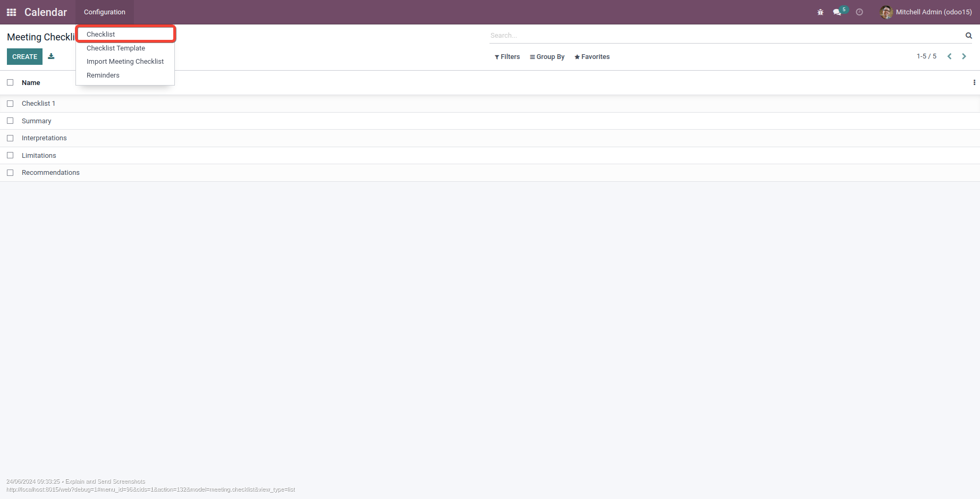Open the Summary record
980x499 pixels.
[37, 121]
